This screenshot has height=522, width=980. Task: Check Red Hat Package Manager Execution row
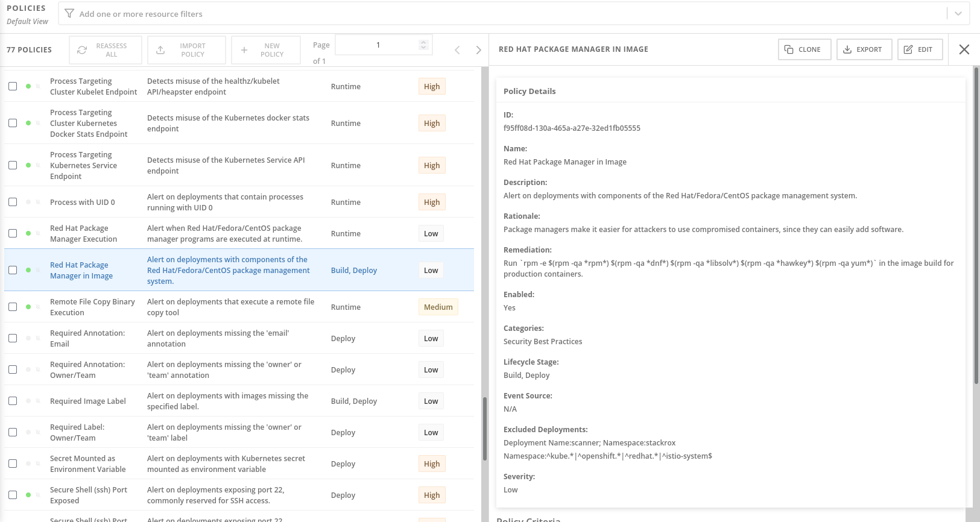pyautogui.click(x=13, y=233)
